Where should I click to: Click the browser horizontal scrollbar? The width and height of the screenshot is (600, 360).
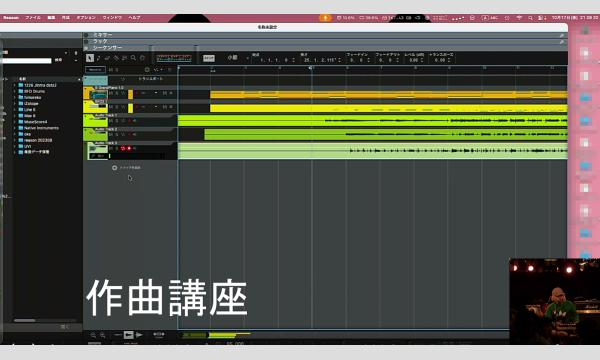(24, 320)
